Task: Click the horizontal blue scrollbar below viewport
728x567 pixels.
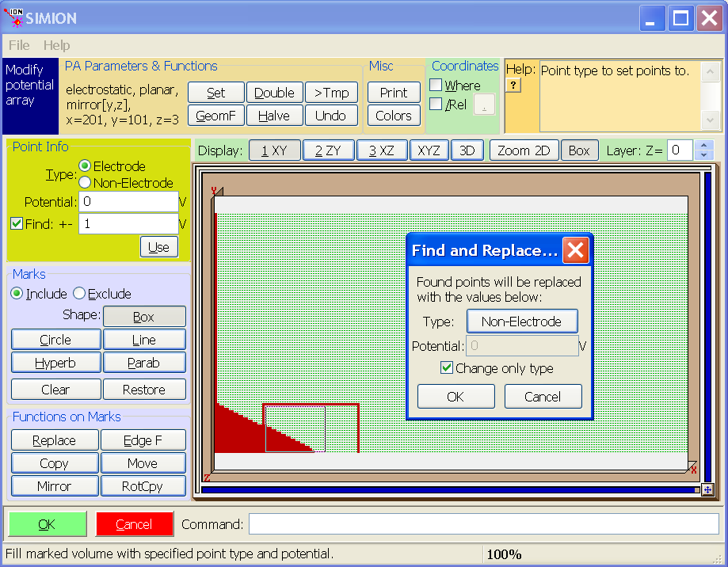Action: click(448, 490)
